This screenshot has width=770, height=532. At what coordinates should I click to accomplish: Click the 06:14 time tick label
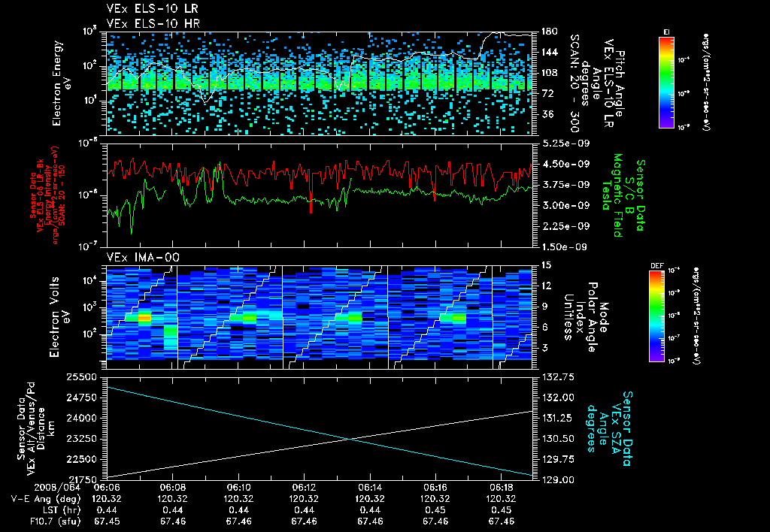point(370,488)
